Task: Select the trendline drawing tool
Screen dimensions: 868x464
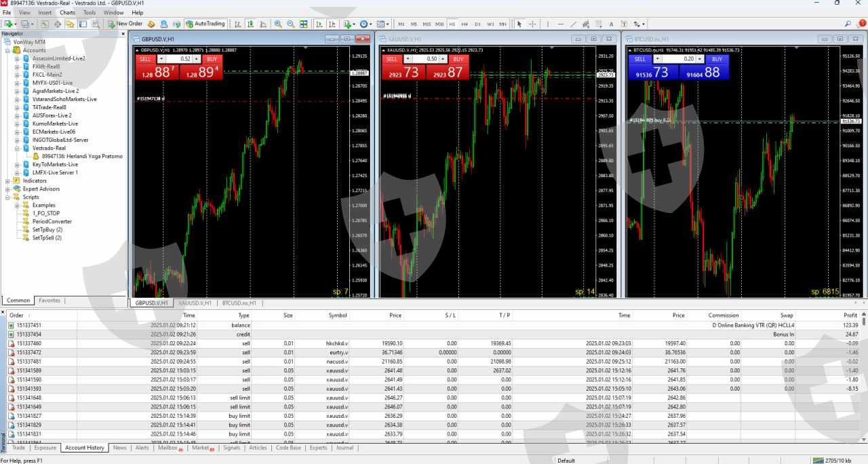Action: pyautogui.click(x=574, y=24)
